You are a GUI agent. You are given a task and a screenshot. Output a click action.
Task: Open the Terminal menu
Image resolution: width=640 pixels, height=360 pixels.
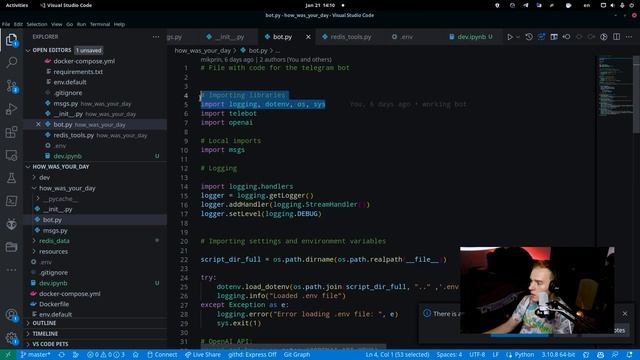click(100, 24)
